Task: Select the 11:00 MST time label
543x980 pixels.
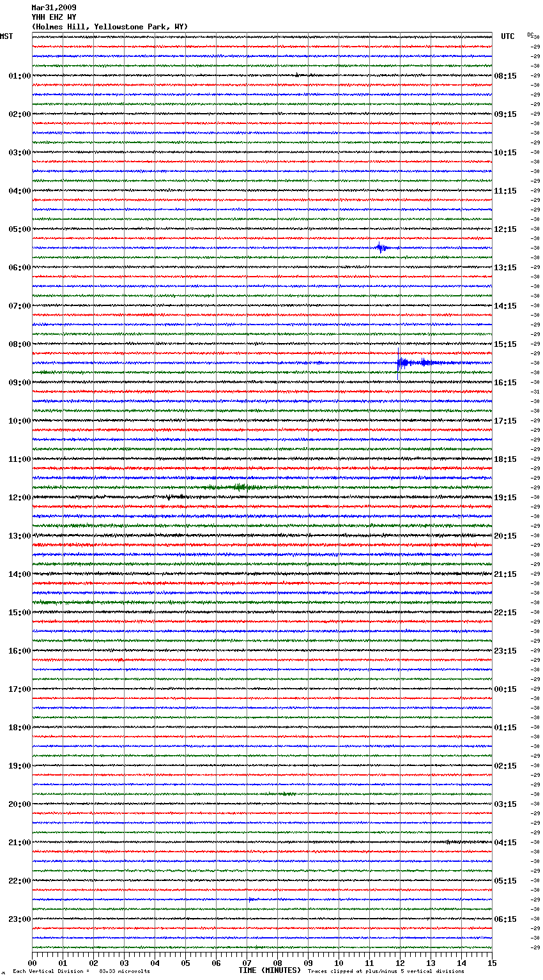Action: coord(20,459)
